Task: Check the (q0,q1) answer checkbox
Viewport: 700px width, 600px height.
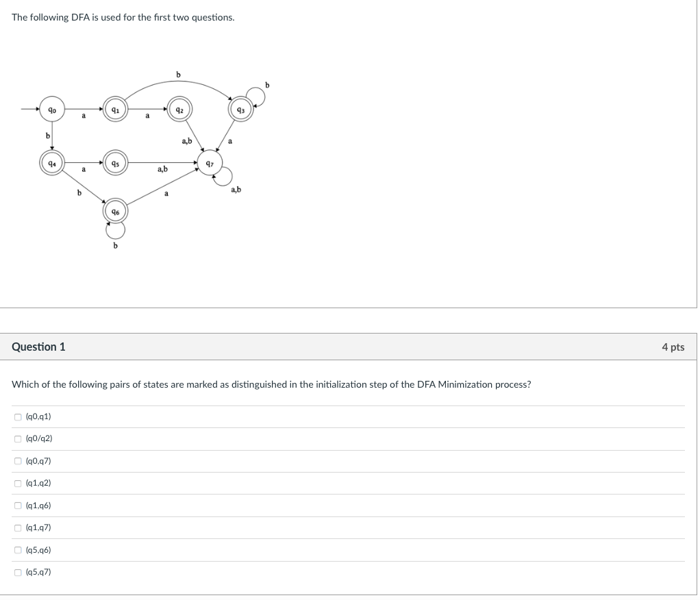Action: coord(18,417)
